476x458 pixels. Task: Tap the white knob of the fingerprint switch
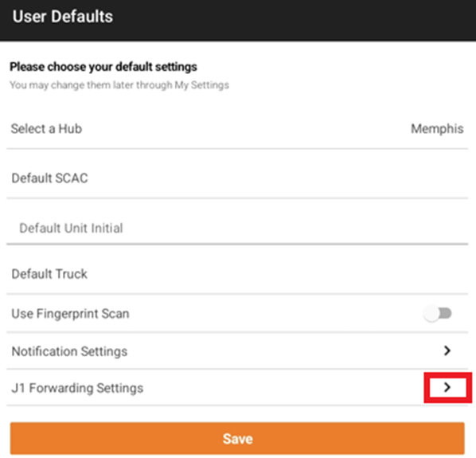431,314
